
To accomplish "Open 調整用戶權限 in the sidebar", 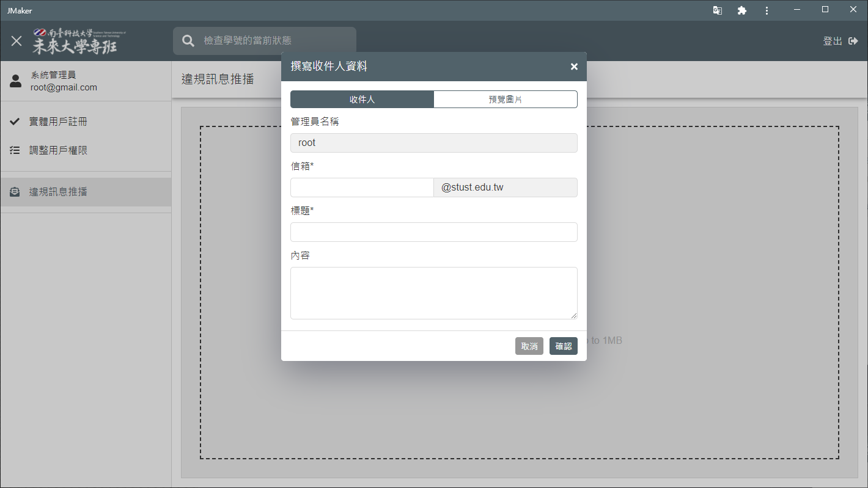I will (x=86, y=150).
